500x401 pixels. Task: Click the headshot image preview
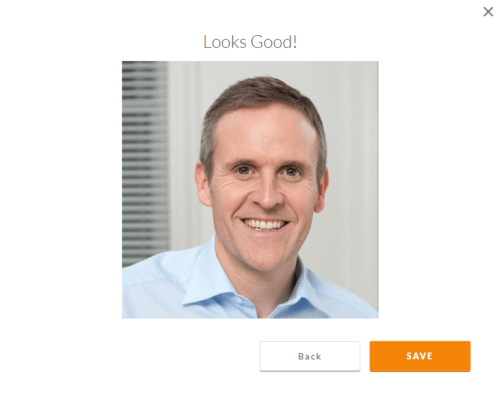[250, 190]
